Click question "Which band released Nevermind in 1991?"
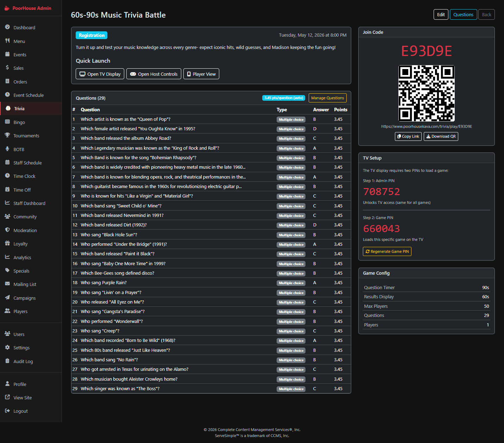 coord(122,216)
